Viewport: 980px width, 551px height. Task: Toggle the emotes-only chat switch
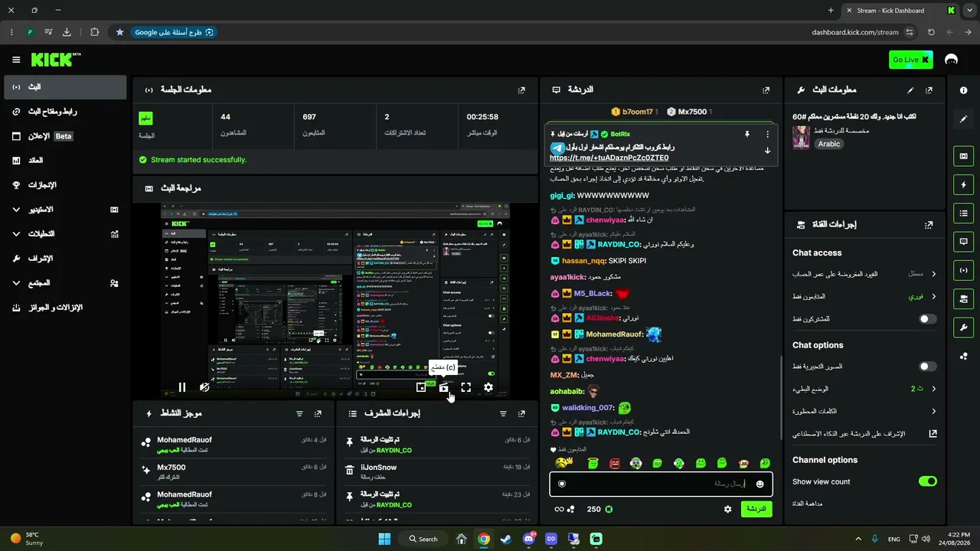tap(927, 367)
